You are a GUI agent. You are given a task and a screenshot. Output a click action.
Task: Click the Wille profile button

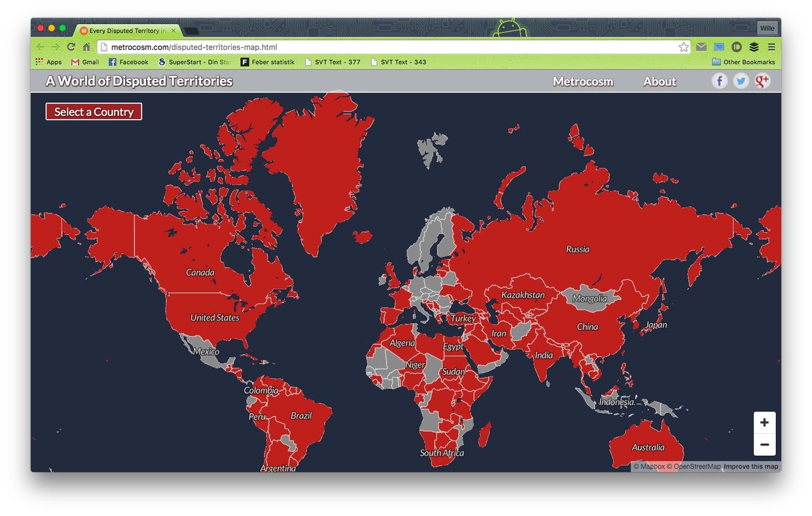pyautogui.click(x=767, y=28)
